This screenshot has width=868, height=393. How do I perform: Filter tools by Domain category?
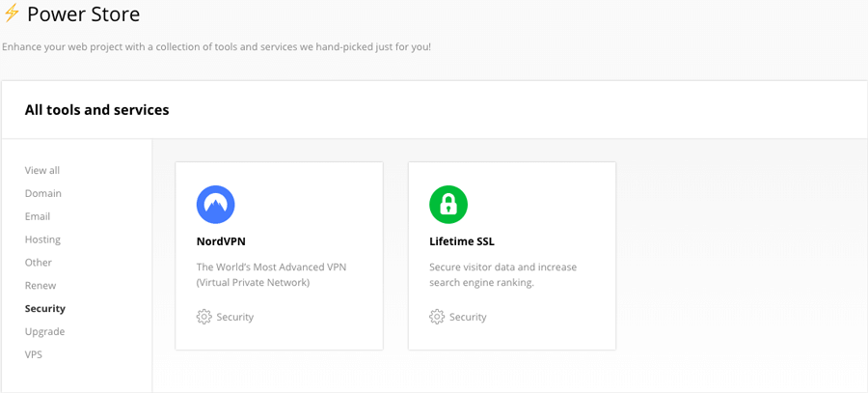coord(43,193)
